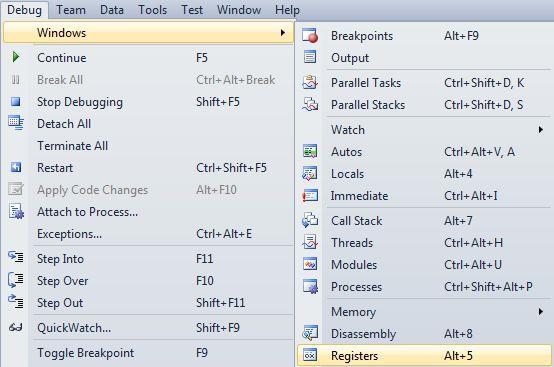The height and width of the screenshot is (367, 554).
Task: Click the Registers window icon
Action: (x=310, y=355)
